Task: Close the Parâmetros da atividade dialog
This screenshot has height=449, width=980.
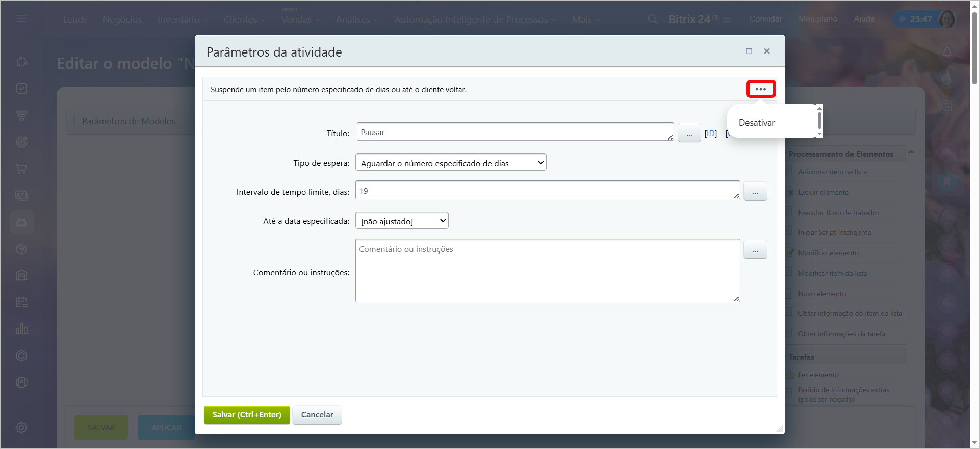Action: (x=766, y=51)
